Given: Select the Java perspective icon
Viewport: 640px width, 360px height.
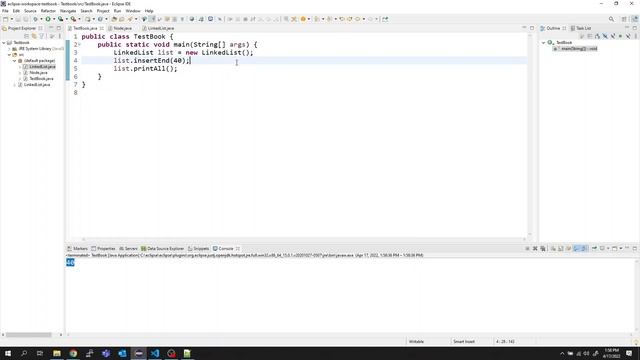Looking at the screenshot, I should coord(635,19).
